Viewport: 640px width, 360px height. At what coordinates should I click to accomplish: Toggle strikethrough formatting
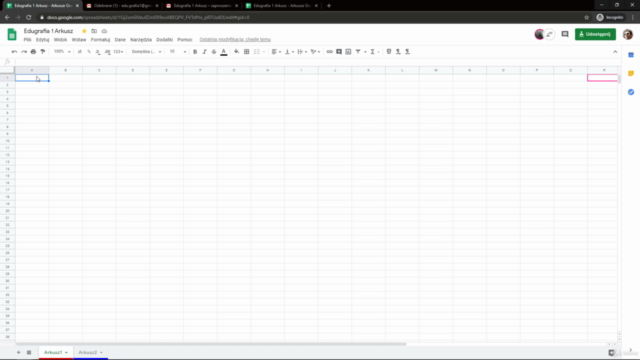(x=214, y=52)
